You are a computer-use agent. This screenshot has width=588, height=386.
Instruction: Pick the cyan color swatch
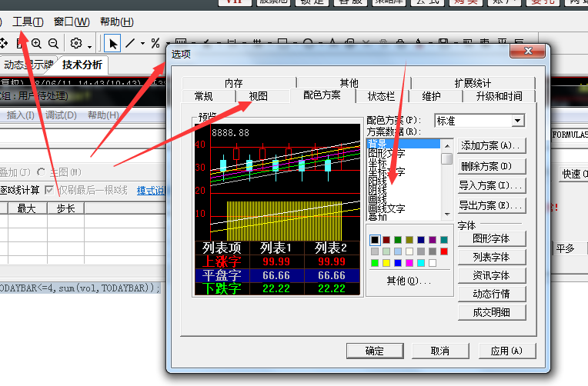[x=421, y=263]
